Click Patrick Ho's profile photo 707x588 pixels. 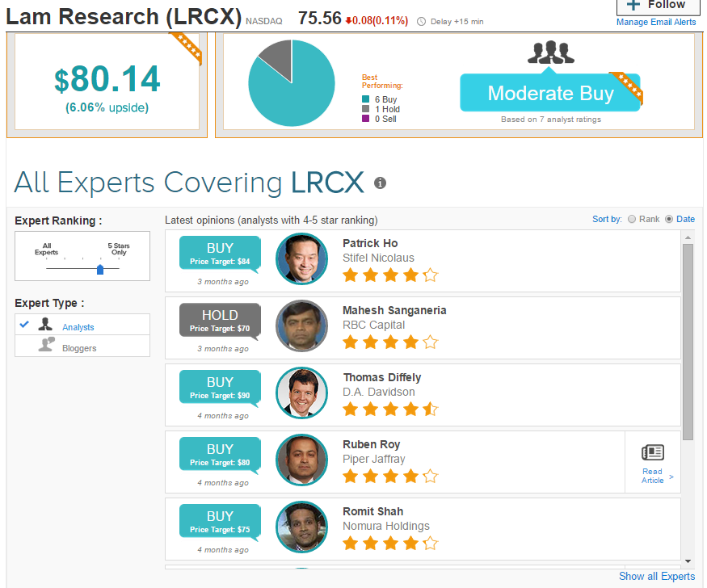[301, 258]
